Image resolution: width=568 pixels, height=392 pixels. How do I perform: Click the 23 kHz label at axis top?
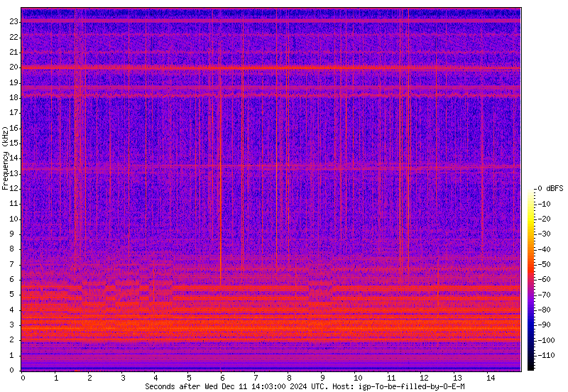click(13, 22)
